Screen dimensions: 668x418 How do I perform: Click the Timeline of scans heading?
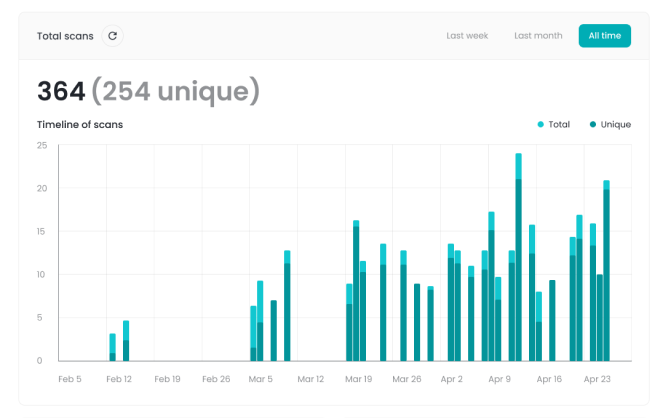80,125
